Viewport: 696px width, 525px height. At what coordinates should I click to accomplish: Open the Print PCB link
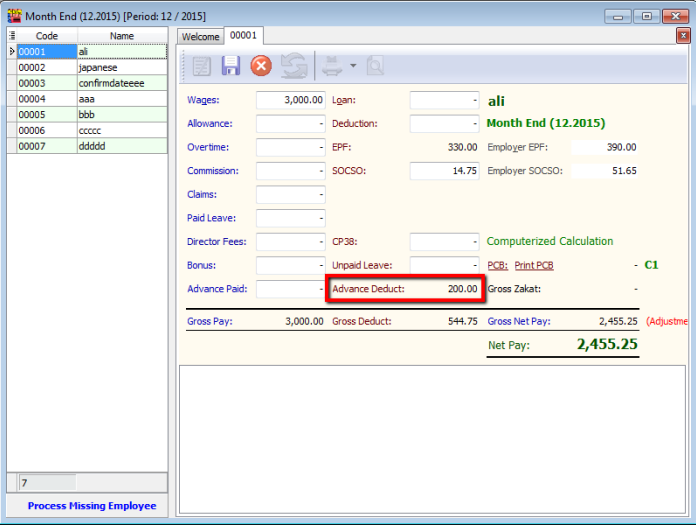534,265
